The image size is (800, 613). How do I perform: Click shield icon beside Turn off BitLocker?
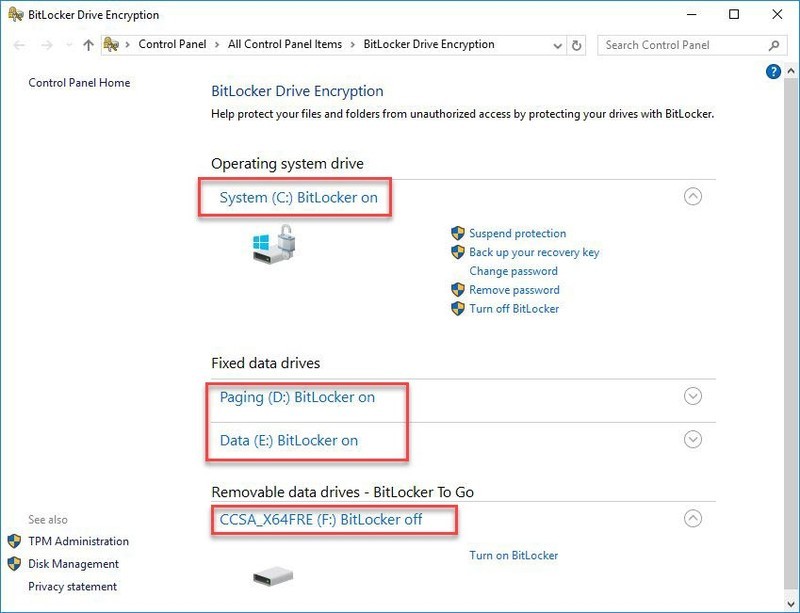pos(458,309)
